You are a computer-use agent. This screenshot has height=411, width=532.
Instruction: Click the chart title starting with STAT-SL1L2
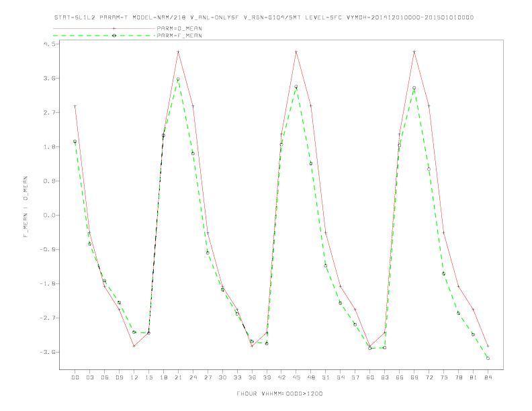click(264, 17)
